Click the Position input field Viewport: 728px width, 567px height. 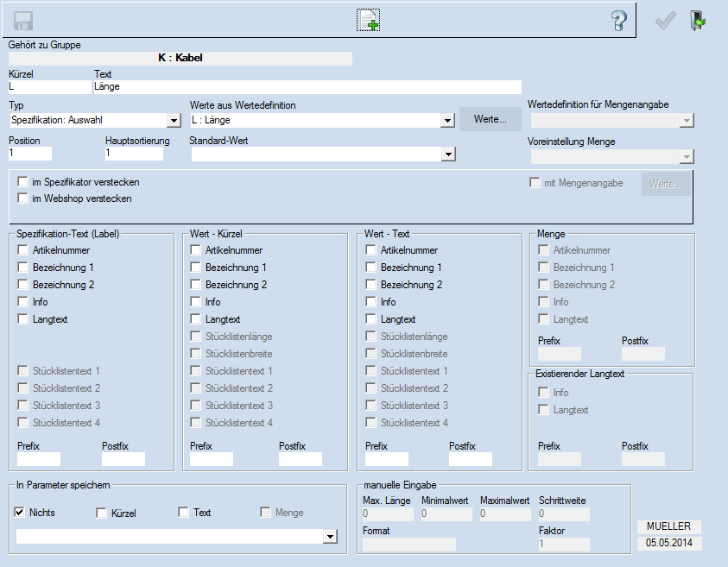(x=30, y=154)
